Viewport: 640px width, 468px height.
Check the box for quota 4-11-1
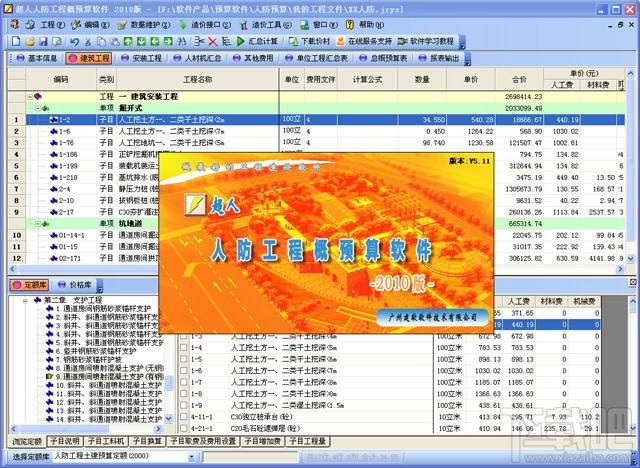click(184, 417)
